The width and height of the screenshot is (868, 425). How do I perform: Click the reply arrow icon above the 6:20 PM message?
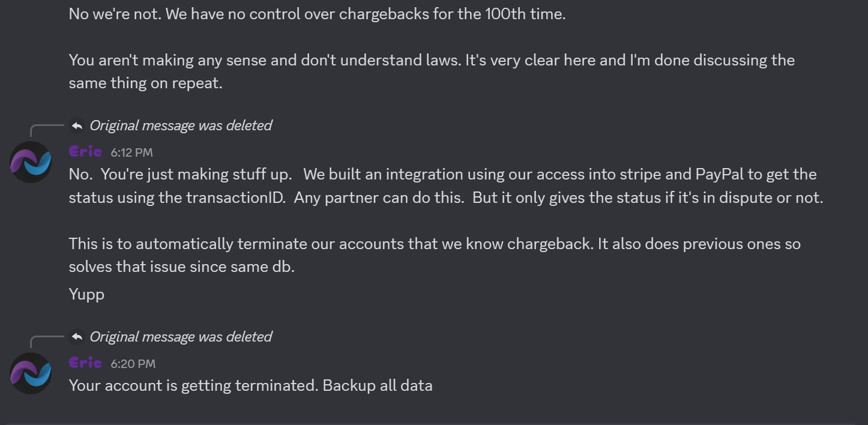77,337
